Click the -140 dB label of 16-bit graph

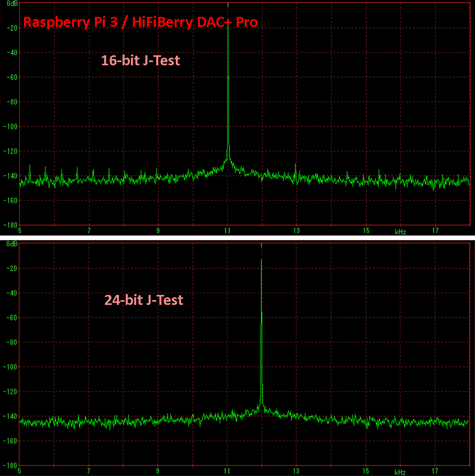[11, 176]
